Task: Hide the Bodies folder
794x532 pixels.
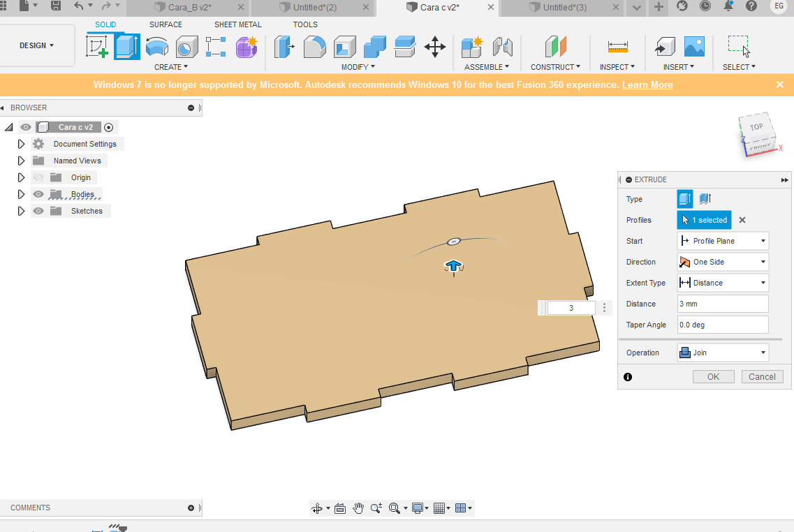Action: click(x=38, y=194)
